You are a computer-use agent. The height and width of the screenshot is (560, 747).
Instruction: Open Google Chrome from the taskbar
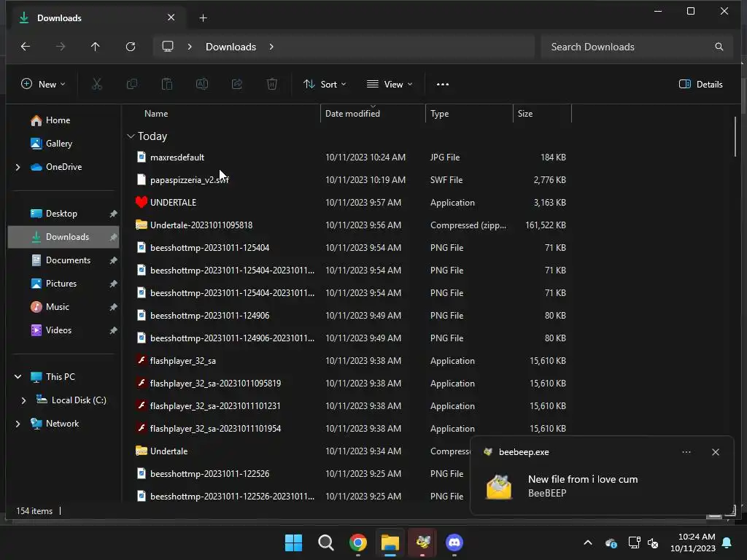[357, 542]
